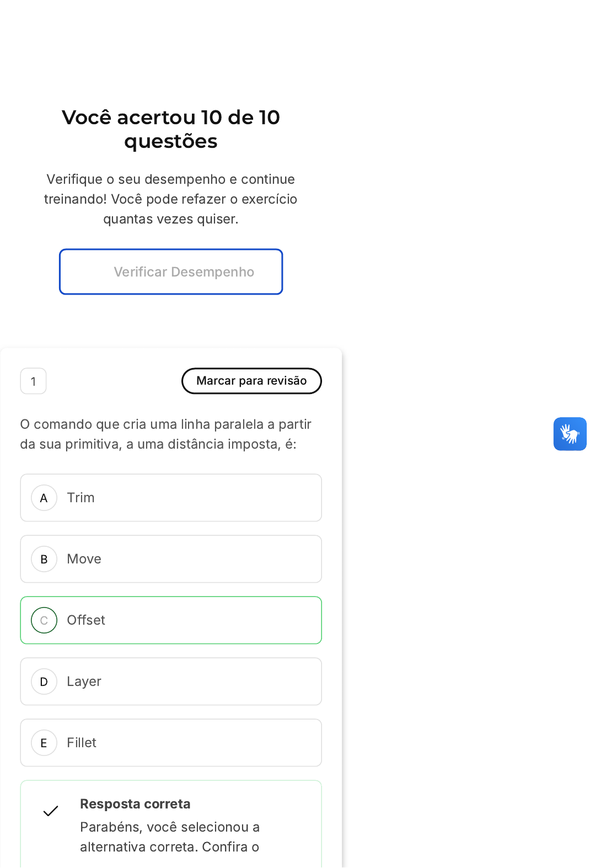Viewport: 595px width, 868px height.
Task: Click the Parabéns feedback message text
Action: (x=169, y=837)
